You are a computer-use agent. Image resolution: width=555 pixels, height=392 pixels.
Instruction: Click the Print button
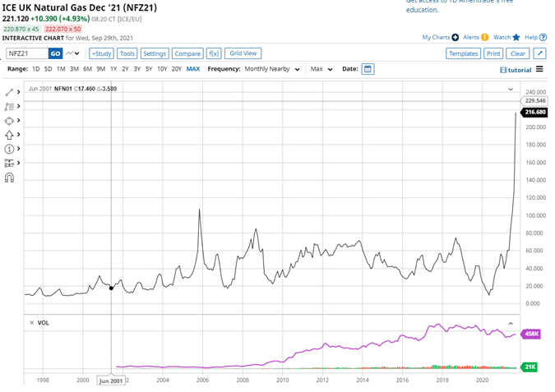[x=493, y=53]
